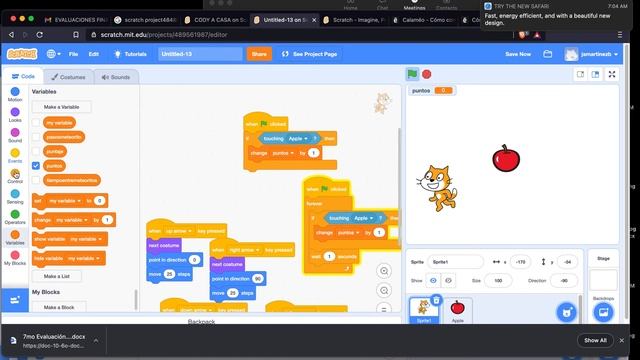Open the up arrow key dropdown
Screen dimensions: 640x360
click(x=178, y=231)
